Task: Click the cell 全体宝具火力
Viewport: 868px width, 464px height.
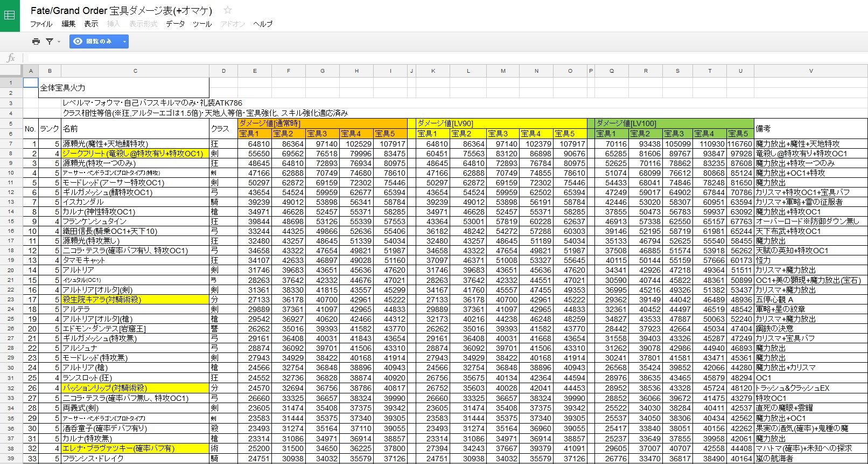Action: point(124,88)
